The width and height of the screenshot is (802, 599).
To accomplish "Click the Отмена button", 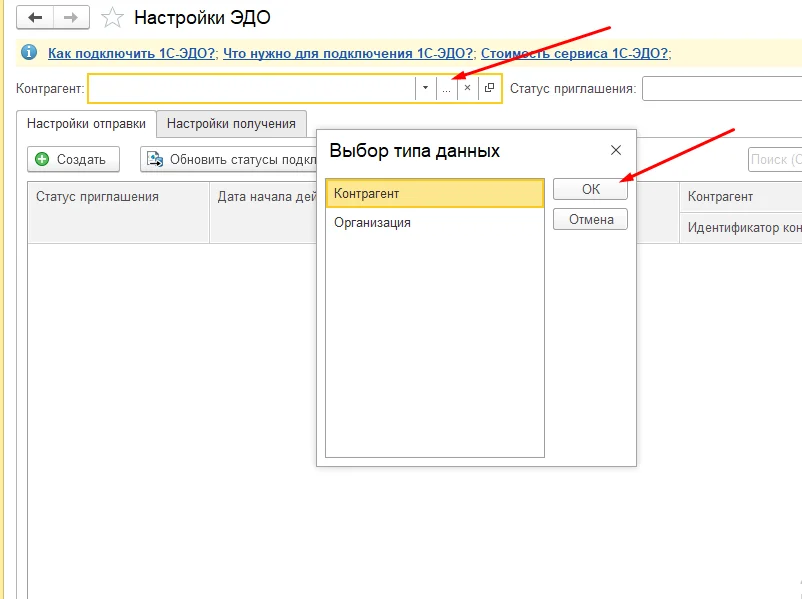I will [x=590, y=219].
